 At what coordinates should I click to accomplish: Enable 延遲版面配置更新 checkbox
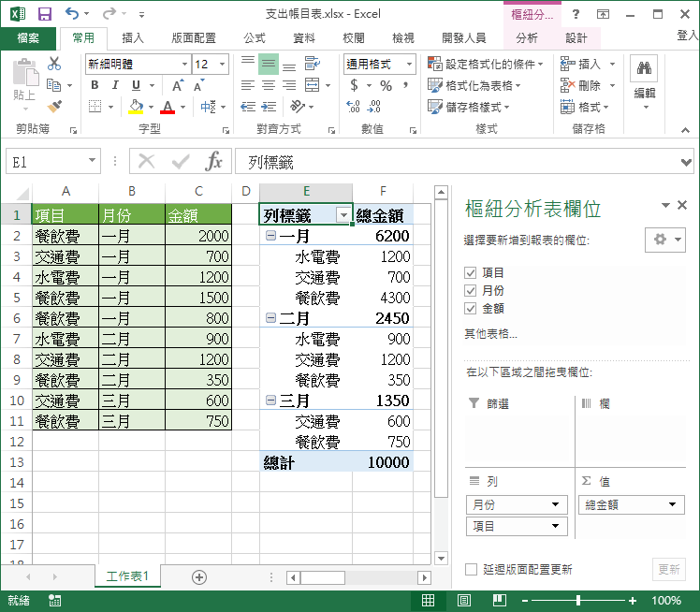(471, 569)
